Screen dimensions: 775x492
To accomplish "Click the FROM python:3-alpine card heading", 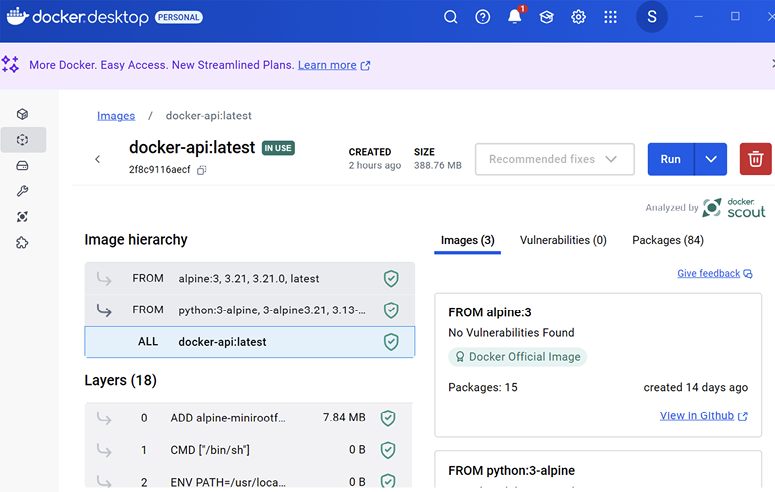I will coord(512,471).
